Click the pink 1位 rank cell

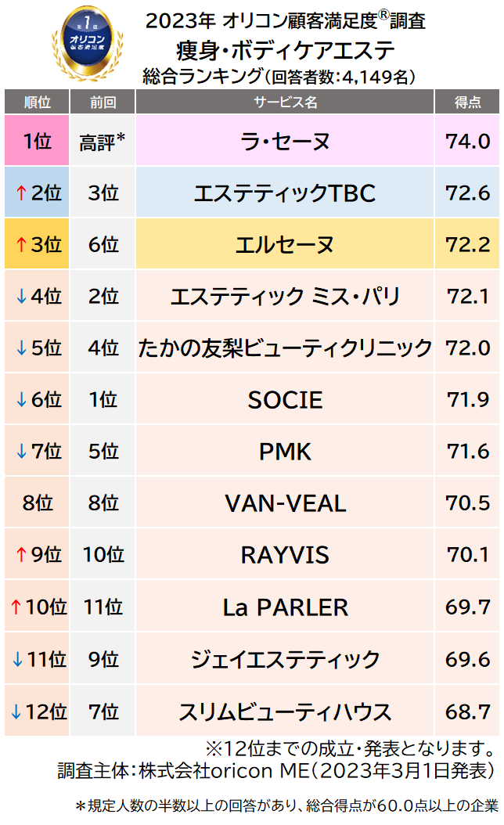[38, 142]
